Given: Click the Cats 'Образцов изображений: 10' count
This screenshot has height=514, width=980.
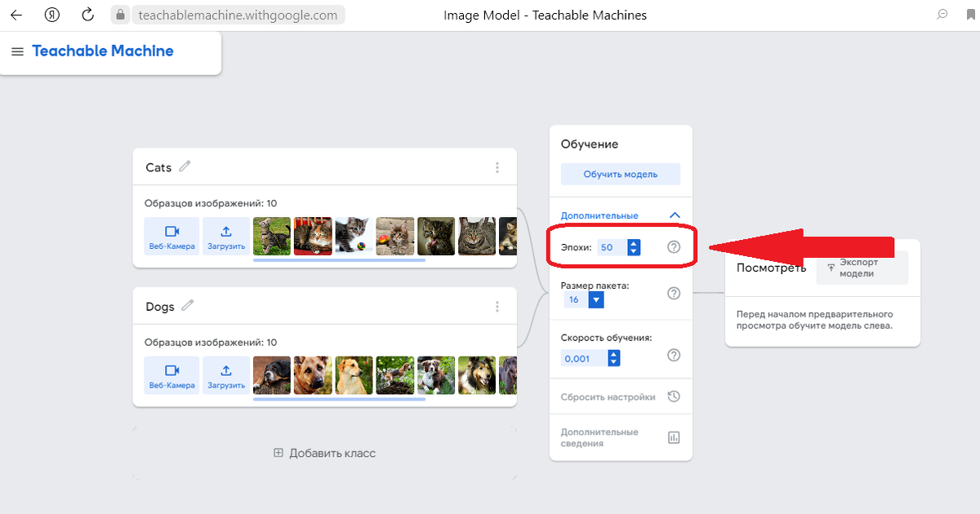Looking at the screenshot, I should [211, 203].
